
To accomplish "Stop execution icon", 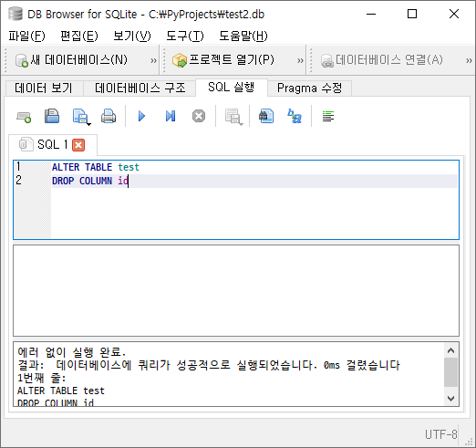I will (x=199, y=116).
